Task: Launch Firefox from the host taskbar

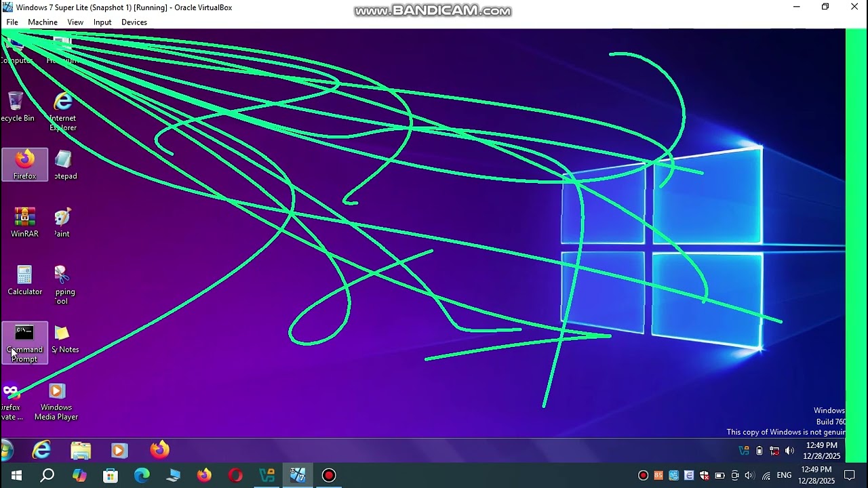Action: pos(204,475)
